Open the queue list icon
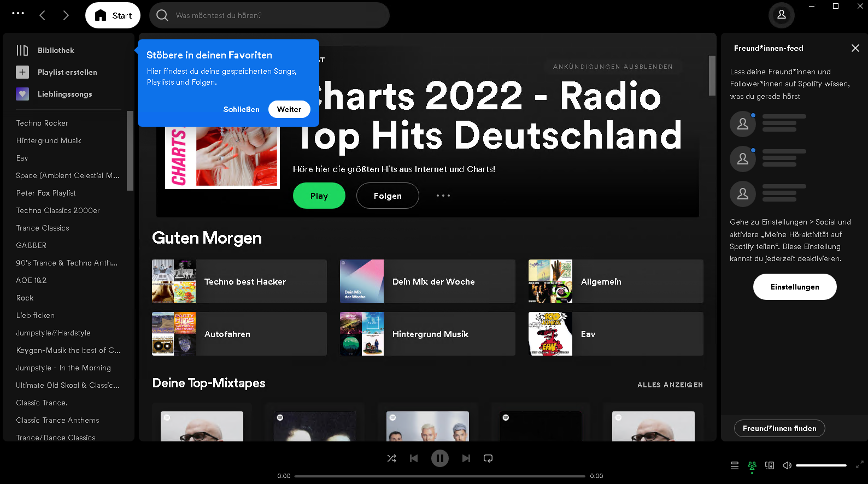This screenshot has width=868, height=484. click(x=734, y=465)
